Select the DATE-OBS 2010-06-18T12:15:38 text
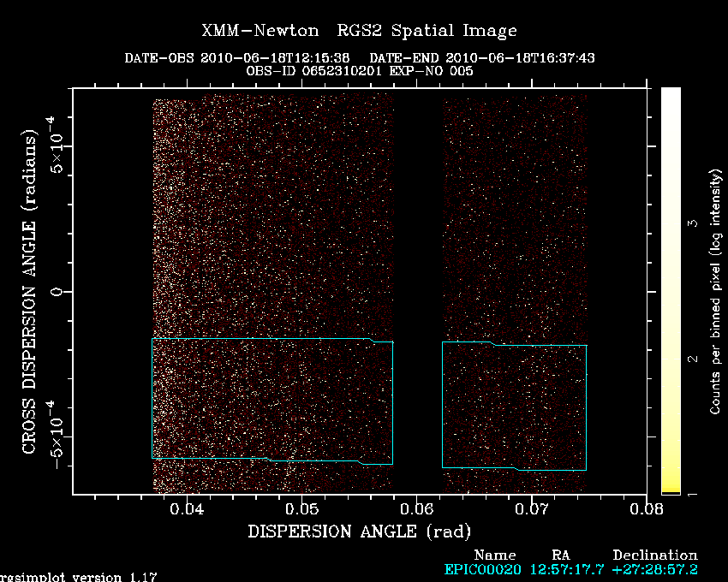This screenshot has height=582, width=728. pyautogui.click(x=236, y=58)
